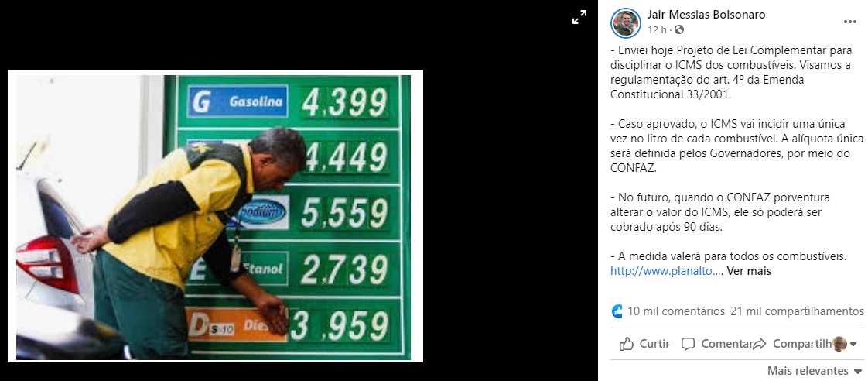View the 21 mil compartilhamentos list
The height and width of the screenshot is (381, 868).
tap(797, 311)
